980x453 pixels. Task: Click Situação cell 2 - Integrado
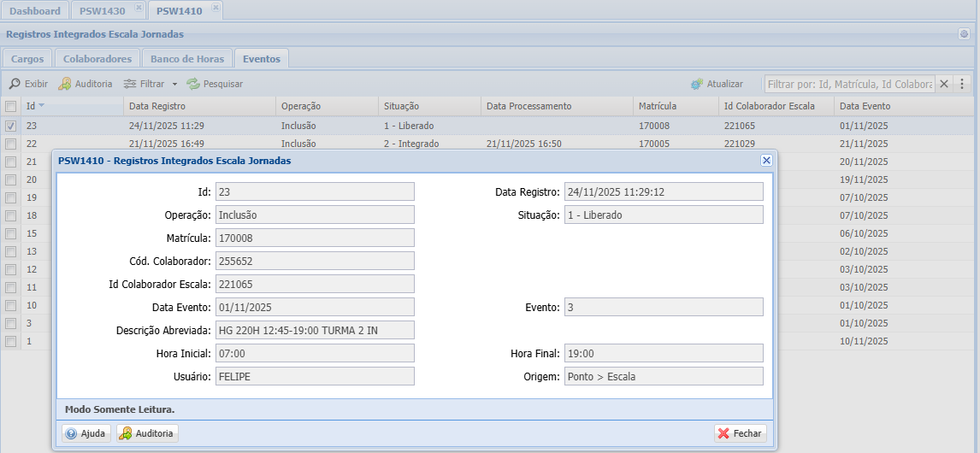pyautogui.click(x=411, y=144)
